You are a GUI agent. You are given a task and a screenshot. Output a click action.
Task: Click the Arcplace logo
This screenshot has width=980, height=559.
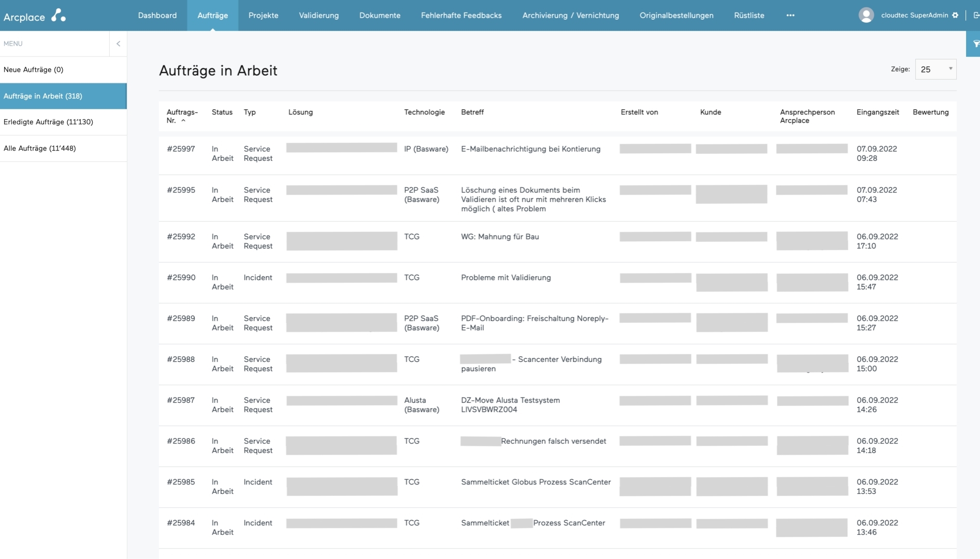point(35,16)
